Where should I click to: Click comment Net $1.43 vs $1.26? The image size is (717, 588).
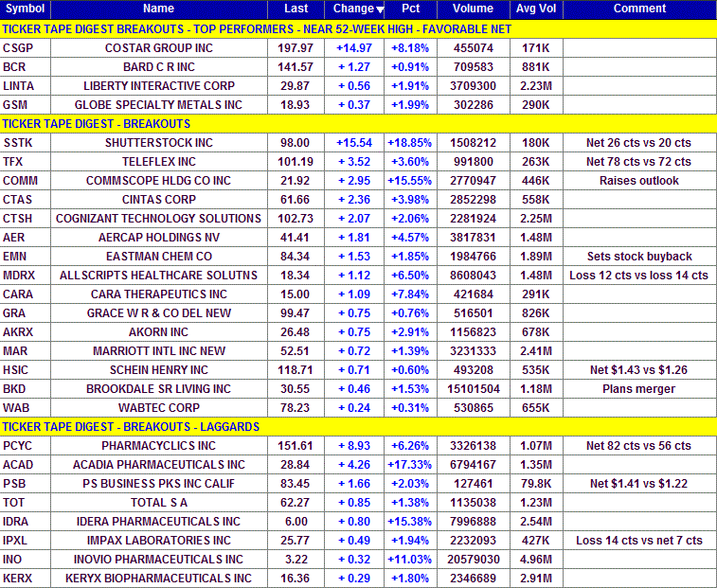638,370
